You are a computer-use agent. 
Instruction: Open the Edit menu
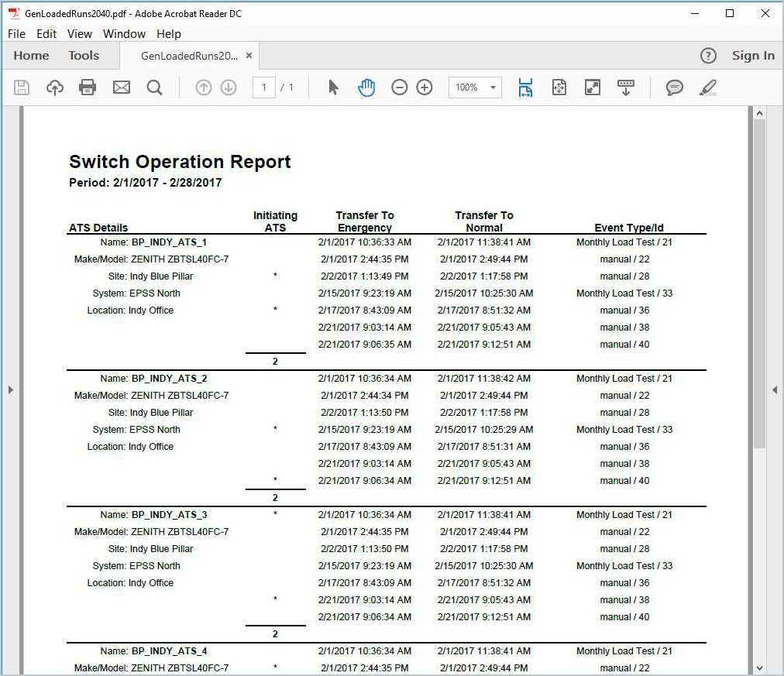[x=46, y=34]
